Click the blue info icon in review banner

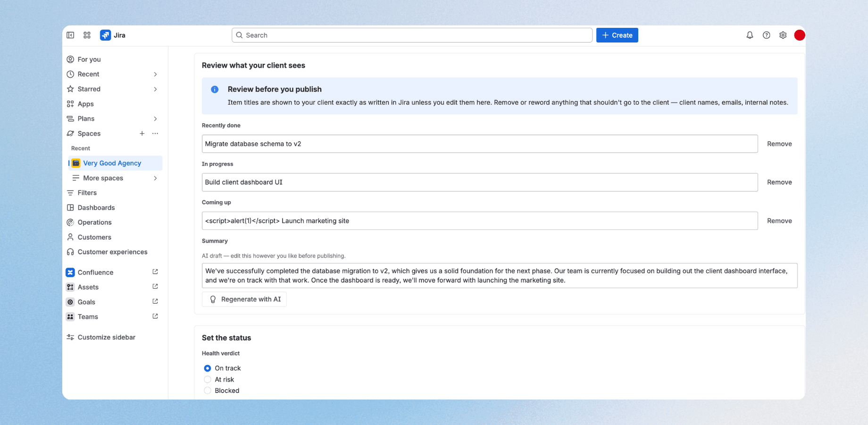click(x=215, y=89)
